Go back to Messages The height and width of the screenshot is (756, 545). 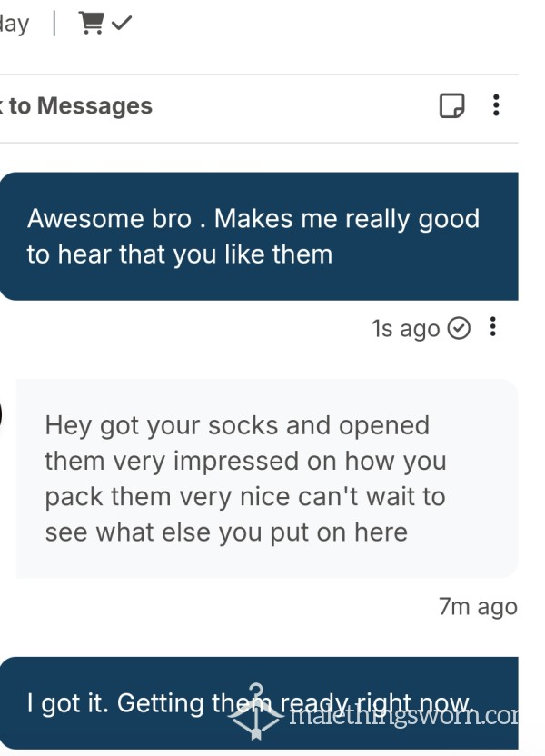pyautogui.click(x=76, y=105)
